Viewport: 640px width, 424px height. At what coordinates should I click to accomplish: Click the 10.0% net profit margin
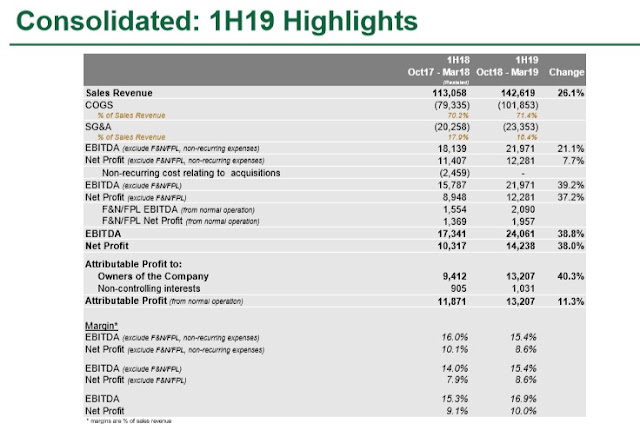pyautogui.click(x=523, y=411)
